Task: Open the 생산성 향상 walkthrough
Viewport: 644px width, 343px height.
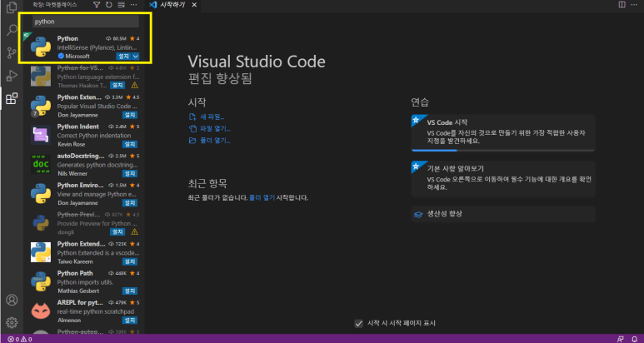Action: [503, 214]
